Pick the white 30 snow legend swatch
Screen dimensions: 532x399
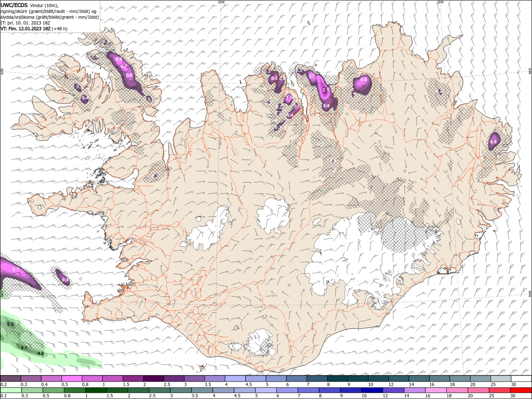[521, 379]
